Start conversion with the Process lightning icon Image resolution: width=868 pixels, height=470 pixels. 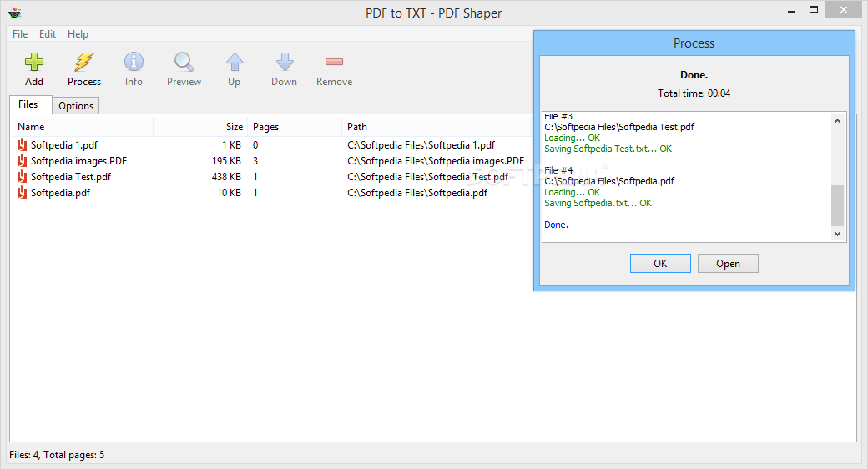point(84,62)
